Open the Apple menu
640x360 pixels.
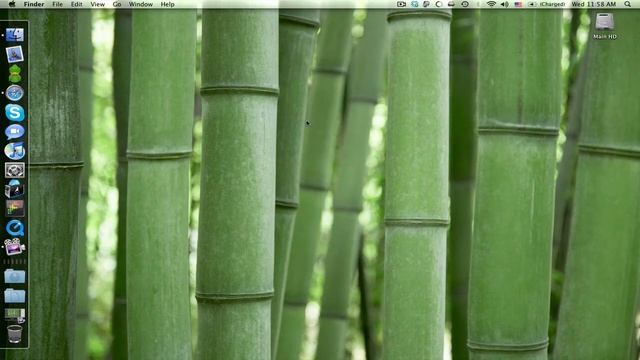click(12, 4)
